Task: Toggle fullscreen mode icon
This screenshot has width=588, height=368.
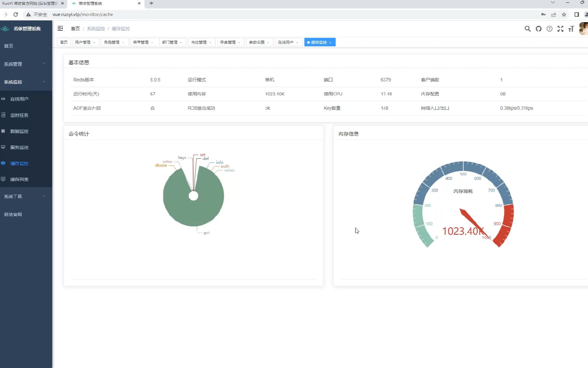Action: coord(560,29)
